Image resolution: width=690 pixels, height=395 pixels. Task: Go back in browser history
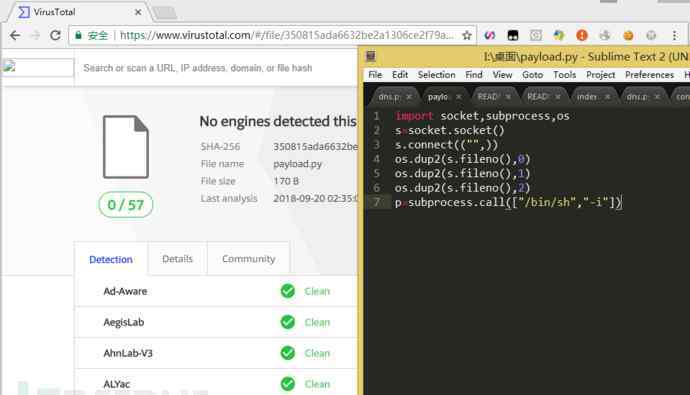click(x=15, y=35)
